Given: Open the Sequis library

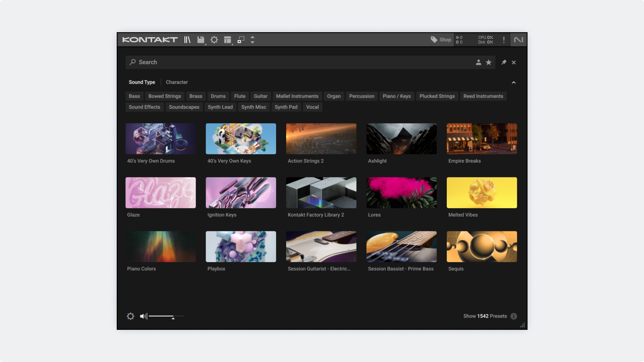Looking at the screenshot, I should [482, 247].
